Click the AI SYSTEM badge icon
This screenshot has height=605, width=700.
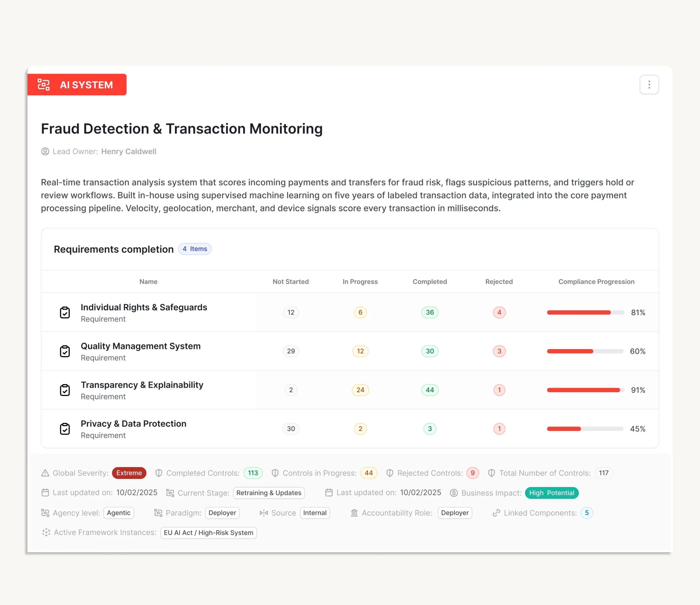[x=43, y=85]
